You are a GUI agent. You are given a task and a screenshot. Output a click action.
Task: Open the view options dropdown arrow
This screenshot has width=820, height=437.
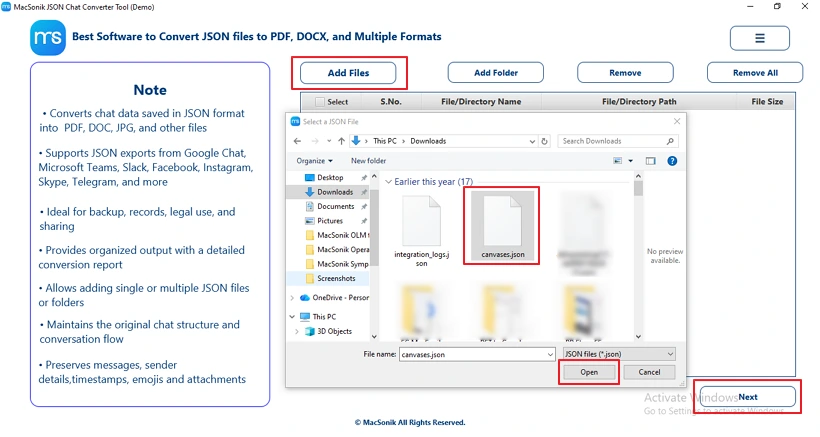pos(630,161)
